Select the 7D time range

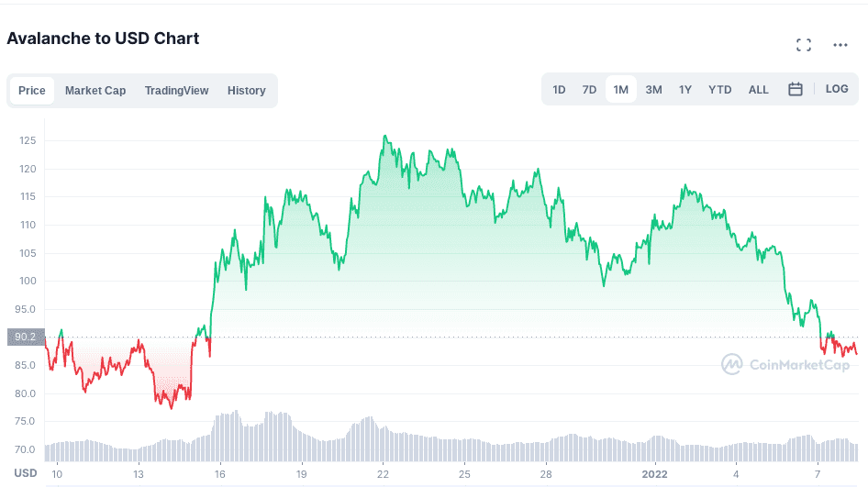(589, 90)
